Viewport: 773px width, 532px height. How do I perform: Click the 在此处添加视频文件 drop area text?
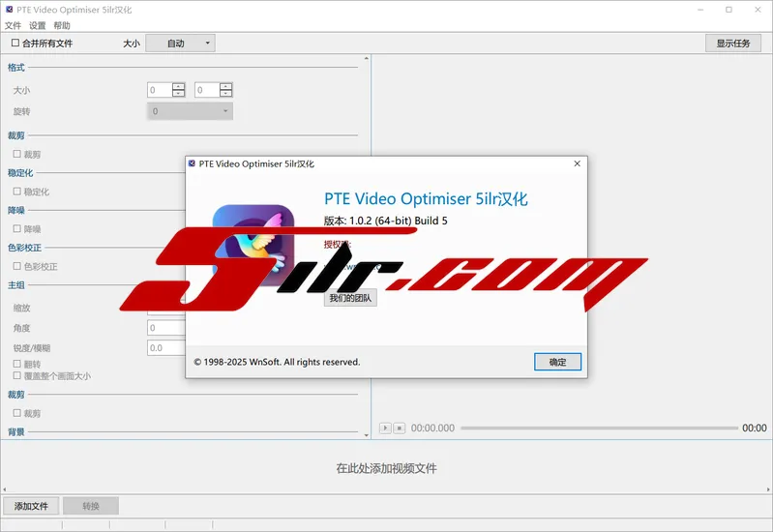(x=387, y=468)
